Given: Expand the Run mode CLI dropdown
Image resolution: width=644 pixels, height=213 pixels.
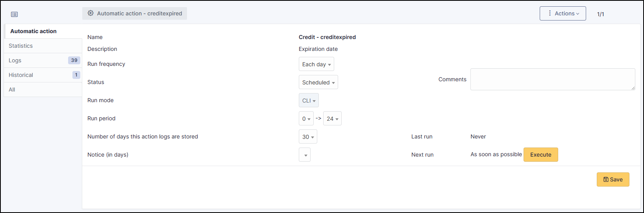Looking at the screenshot, I should click(309, 101).
